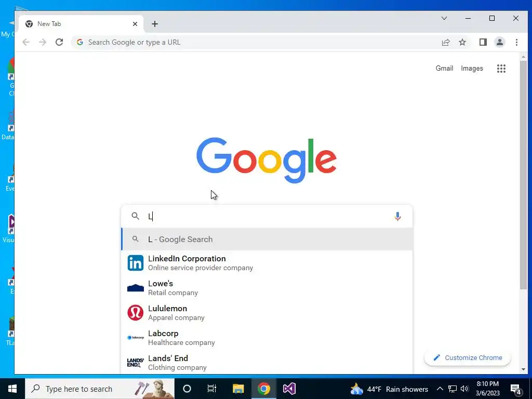
Task: Click the Chrome taskbar icon
Action: 263,389
